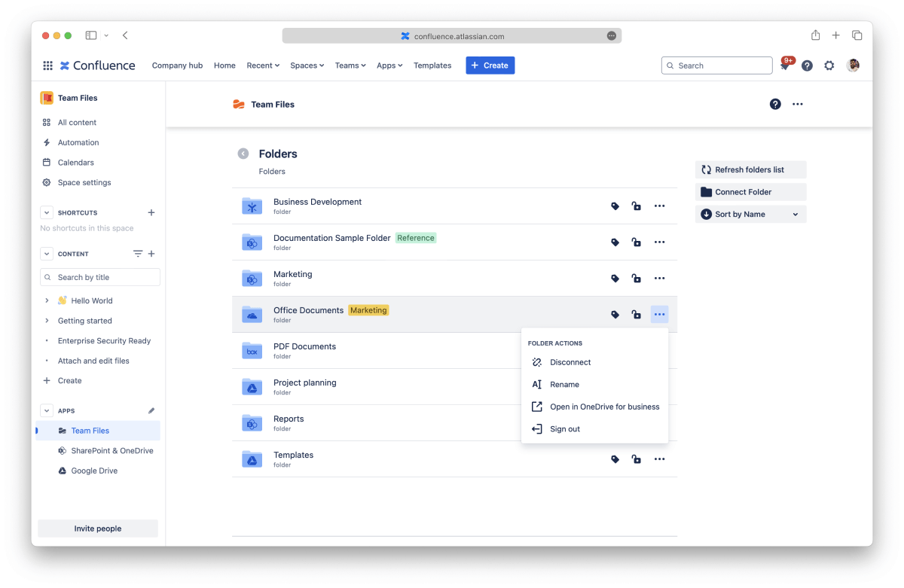Open the notifications bell with 9+ badge
The width and height of the screenshot is (904, 588).
coord(785,66)
